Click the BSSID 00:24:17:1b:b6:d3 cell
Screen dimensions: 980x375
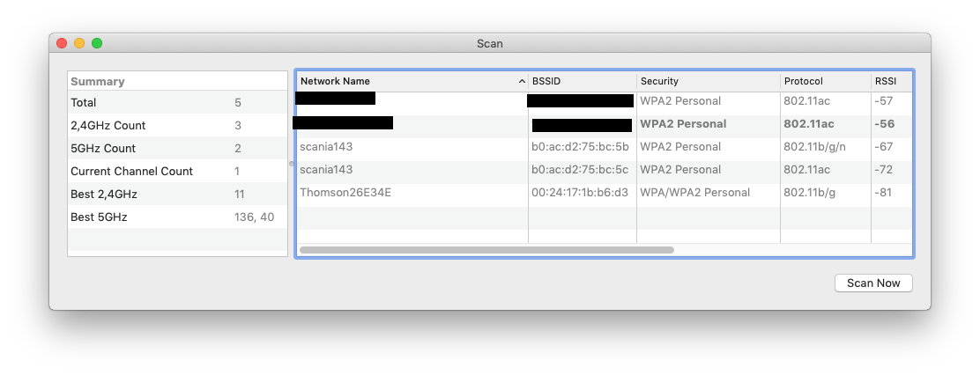tap(580, 192)
